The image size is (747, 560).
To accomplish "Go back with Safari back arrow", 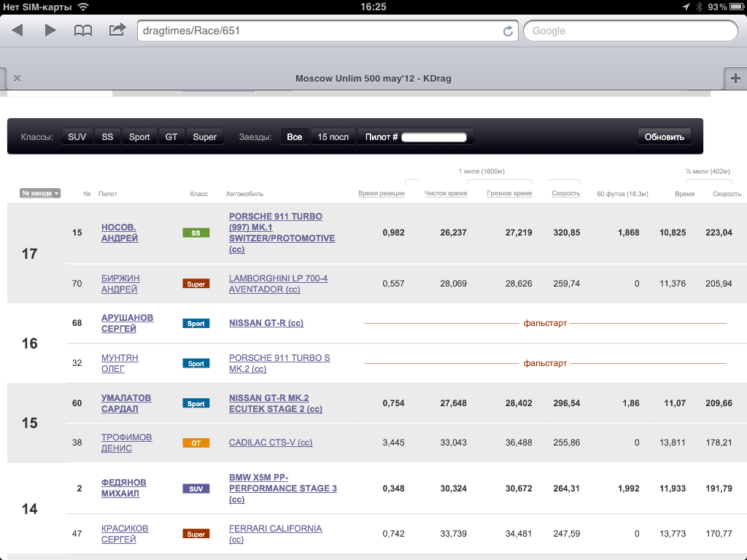I will click(x=18, y=31).
